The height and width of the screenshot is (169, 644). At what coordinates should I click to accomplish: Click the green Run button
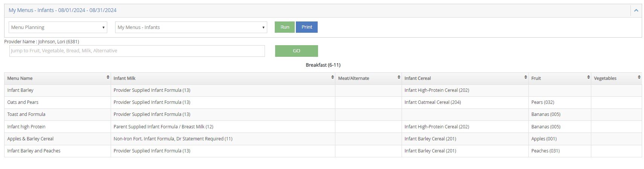point(285,27)
